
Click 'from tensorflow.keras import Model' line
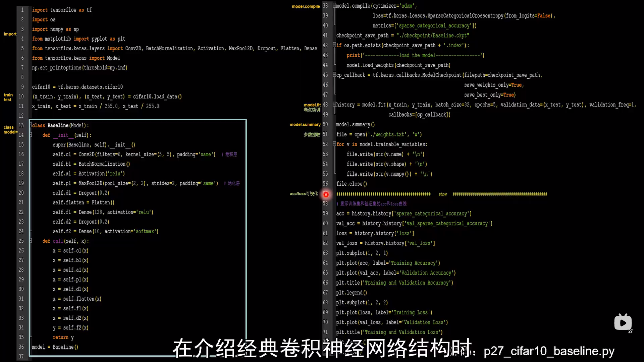point(76,58)
